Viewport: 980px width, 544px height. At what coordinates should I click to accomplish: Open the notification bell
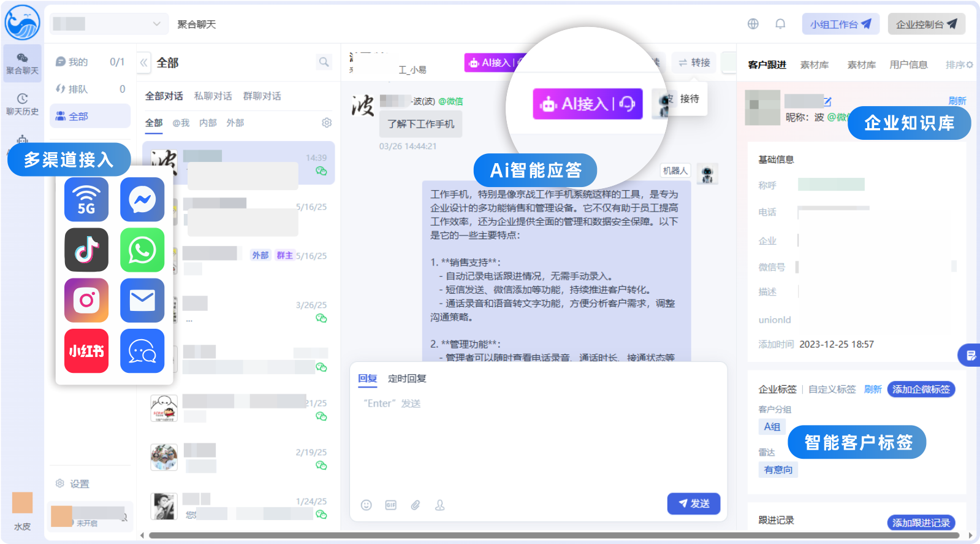click(780, 24)
